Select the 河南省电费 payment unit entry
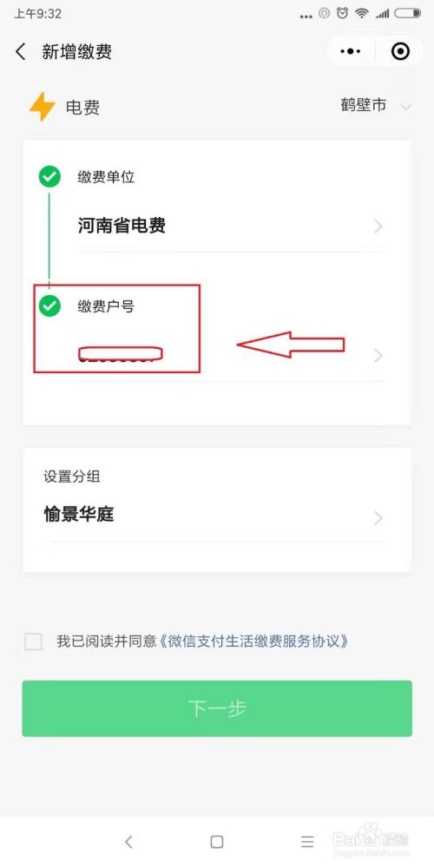 point(231,226)
